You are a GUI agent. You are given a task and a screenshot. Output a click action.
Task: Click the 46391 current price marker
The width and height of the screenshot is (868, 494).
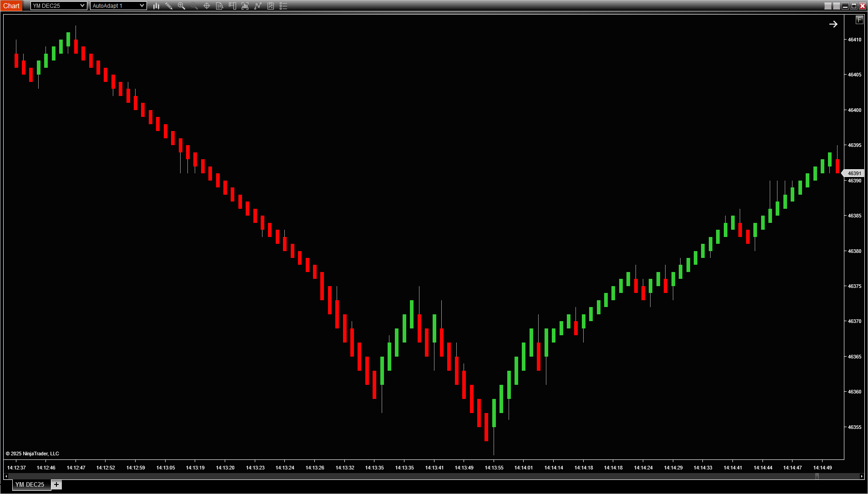point(854,173)
